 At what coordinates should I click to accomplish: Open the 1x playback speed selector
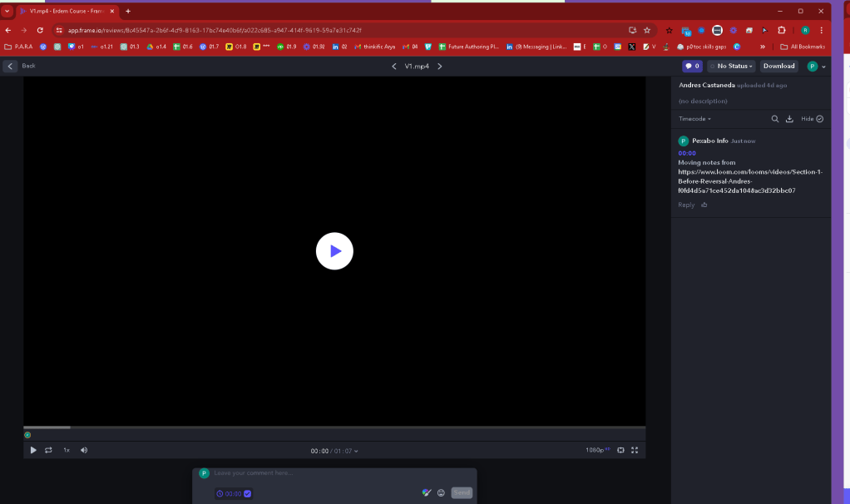tap(67, 450)
